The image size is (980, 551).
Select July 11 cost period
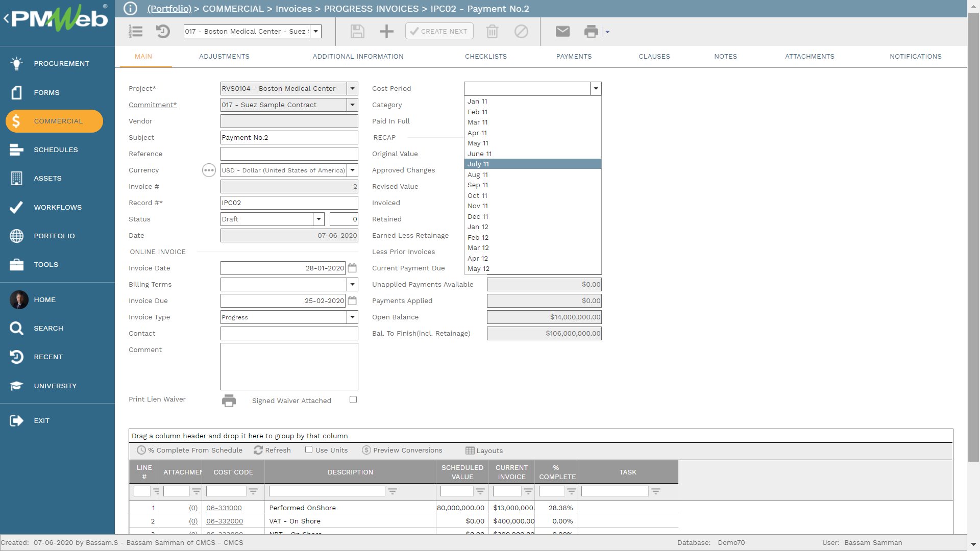pos(532,164)
